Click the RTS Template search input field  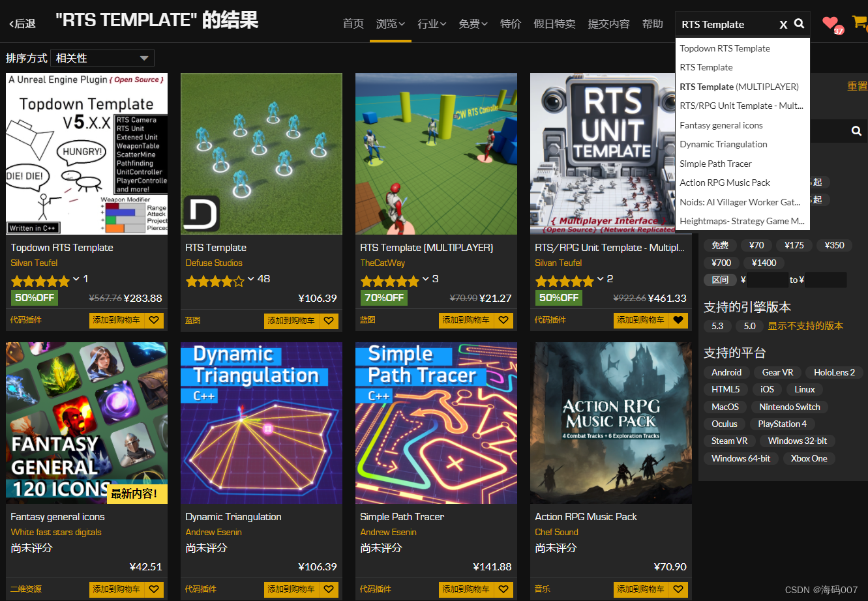(727, 24)
